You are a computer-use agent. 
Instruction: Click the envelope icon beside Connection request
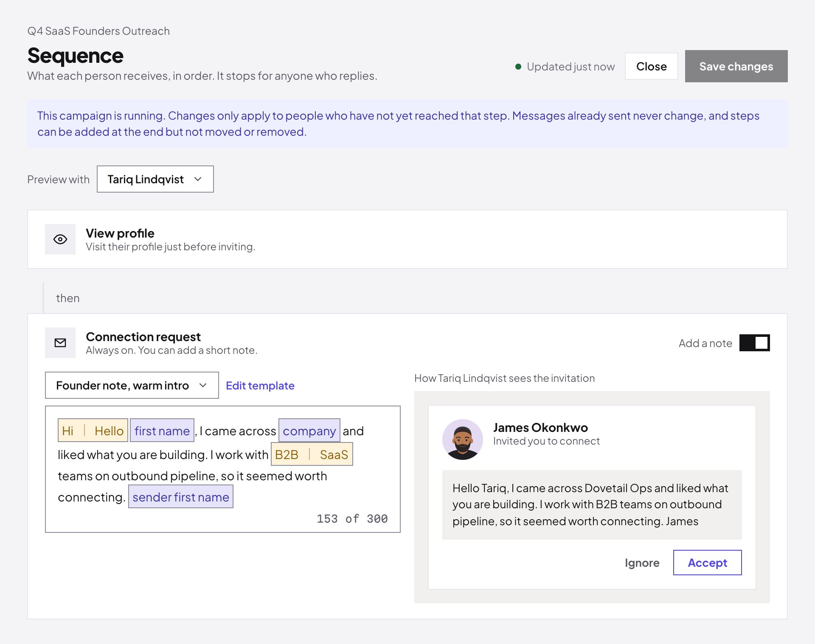(60, 343)
